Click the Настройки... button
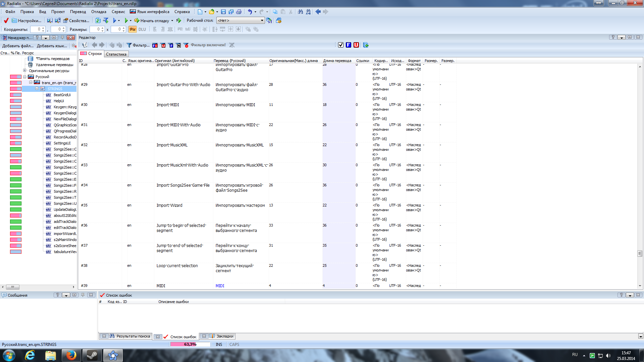This screenshot has height=362, width=644. point(26,20)
